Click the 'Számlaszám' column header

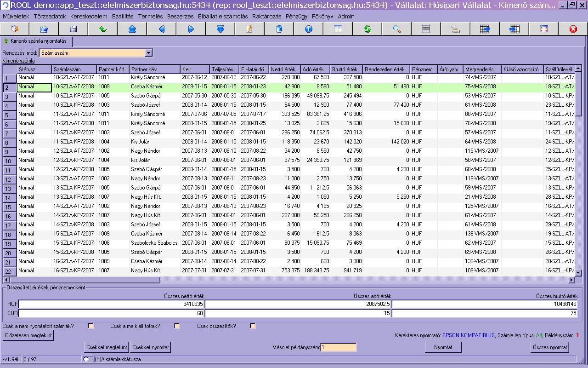(74, 69)
